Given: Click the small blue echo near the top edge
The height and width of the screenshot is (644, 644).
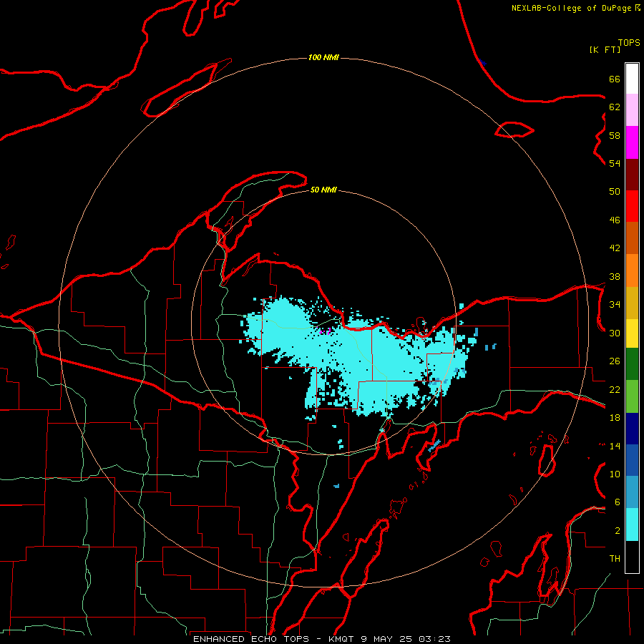Looking at the screenshot, I should point(482,63).
